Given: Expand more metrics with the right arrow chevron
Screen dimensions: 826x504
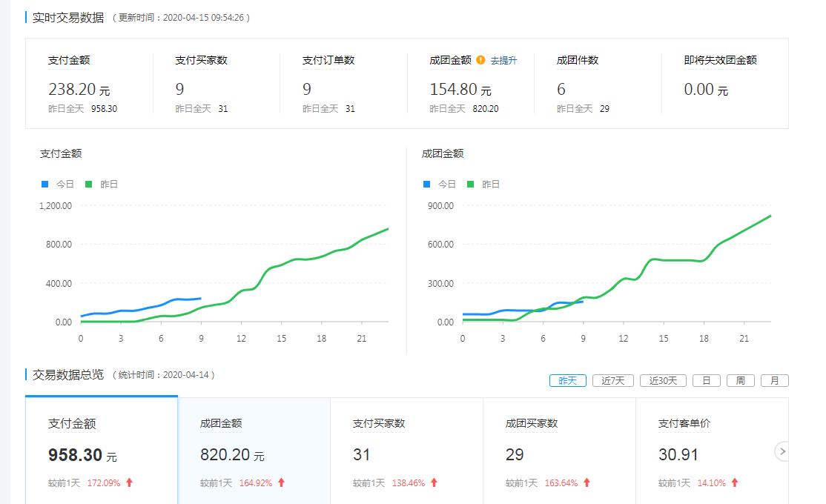Looking at the screenshot, I should click(x=783, y=451).
